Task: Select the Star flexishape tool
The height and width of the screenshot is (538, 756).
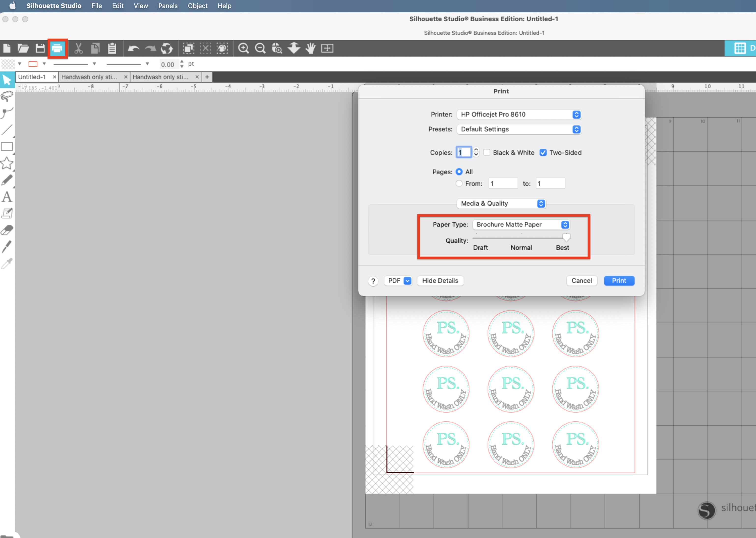Action: coord(7,163)
